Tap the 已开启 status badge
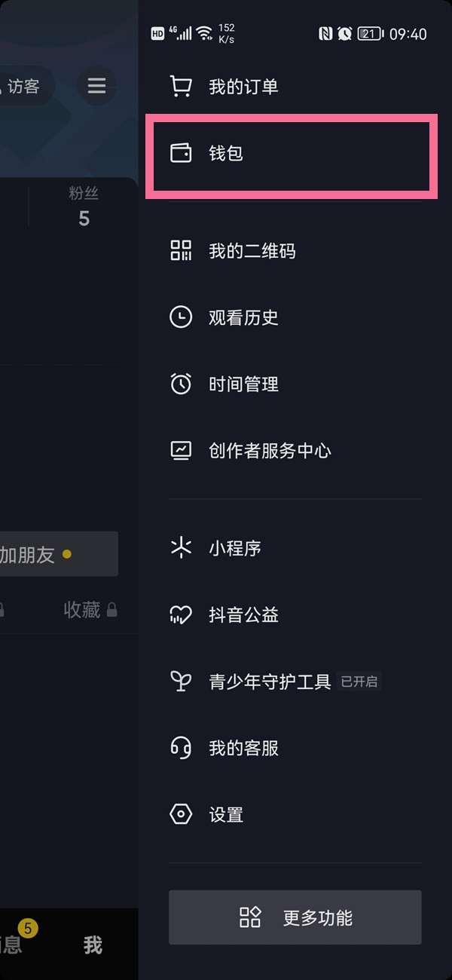This screenshot has height=980, width=452. click(x=359, y=682)
